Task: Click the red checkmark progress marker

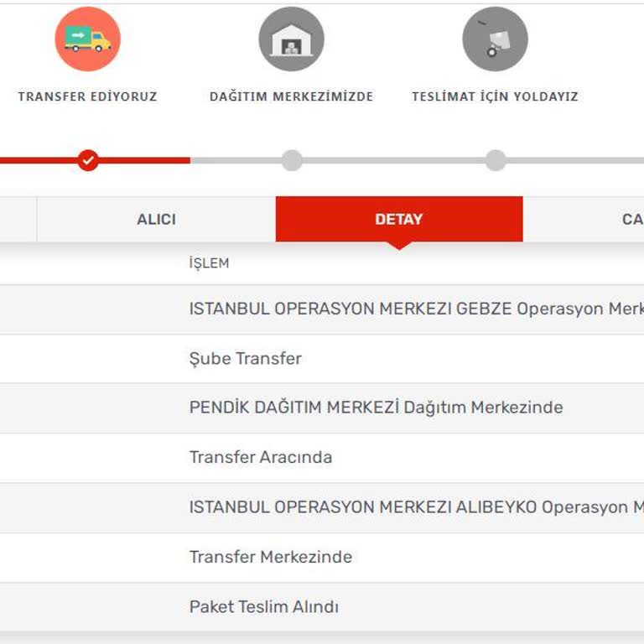Action: click(88, 160)
